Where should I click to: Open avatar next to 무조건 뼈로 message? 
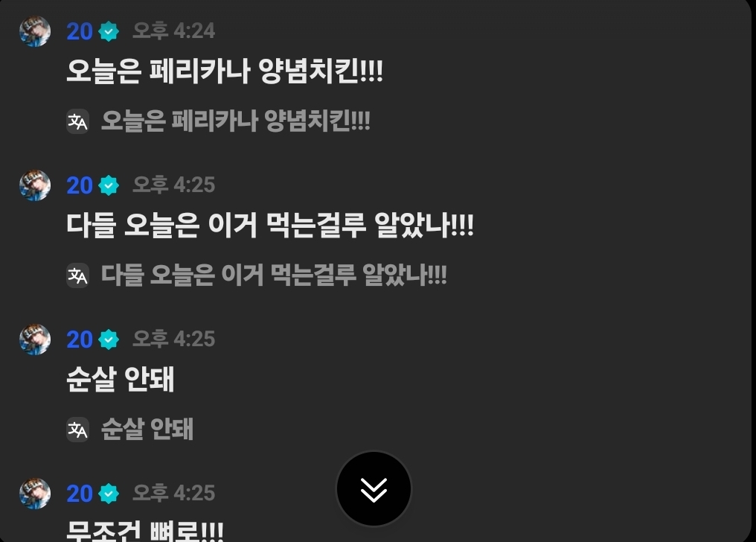35,494
